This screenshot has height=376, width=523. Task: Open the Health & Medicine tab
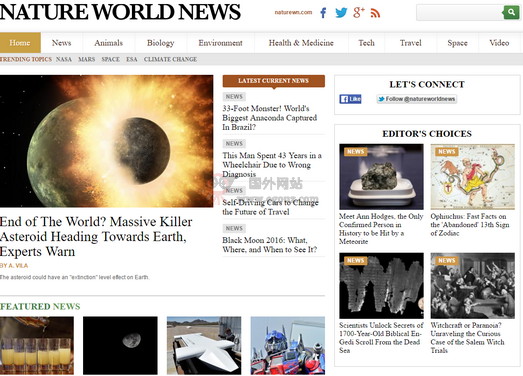tap(301, 43)
